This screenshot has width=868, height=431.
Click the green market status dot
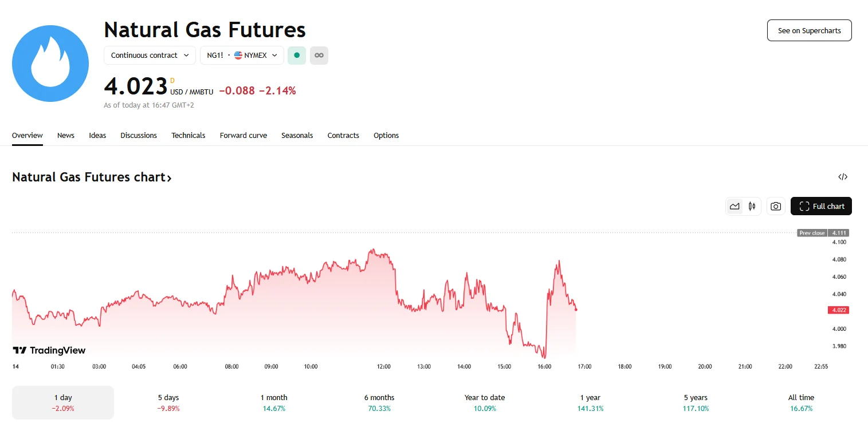click(x=297, y=56)
